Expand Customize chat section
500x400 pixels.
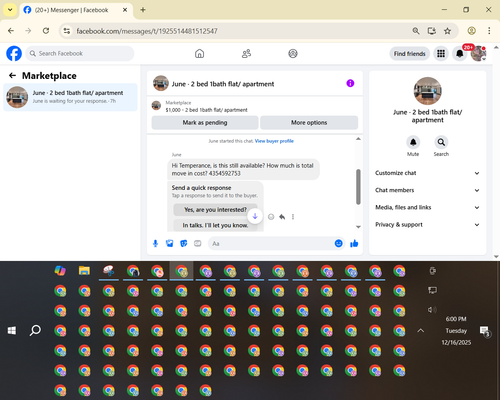pos(427,173)
